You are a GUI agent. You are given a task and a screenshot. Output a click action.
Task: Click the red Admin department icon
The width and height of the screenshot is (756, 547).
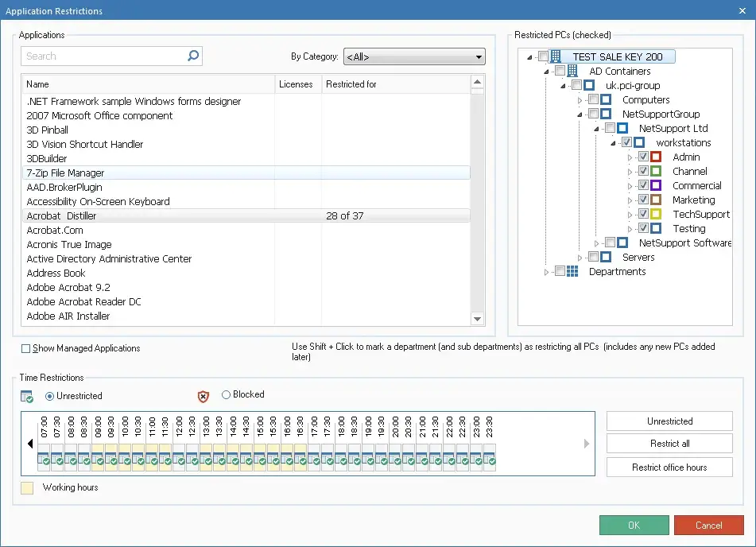tap(656, 157)
